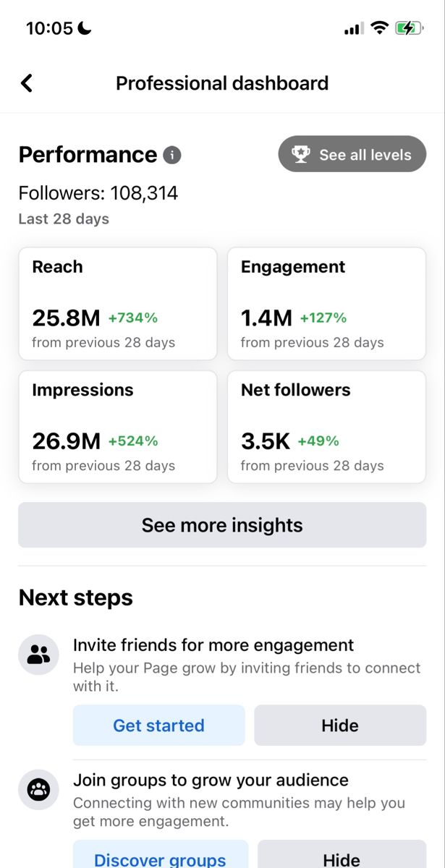Viewport: 445px width, 868px height.
Task: Tap the join groups community icon
Action: pyautogui.click(x=38, y=790)
